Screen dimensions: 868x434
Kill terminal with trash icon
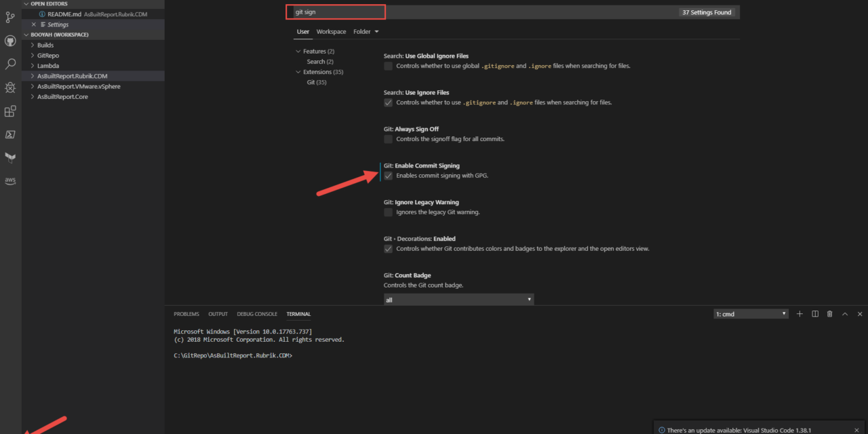[830, 314]
